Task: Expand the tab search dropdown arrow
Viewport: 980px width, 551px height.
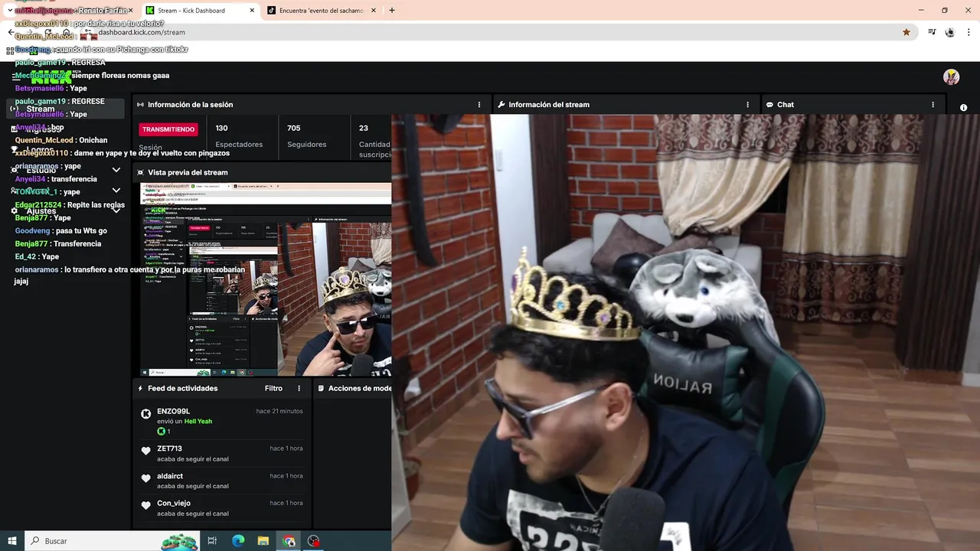Action: (x=10, y=11)
